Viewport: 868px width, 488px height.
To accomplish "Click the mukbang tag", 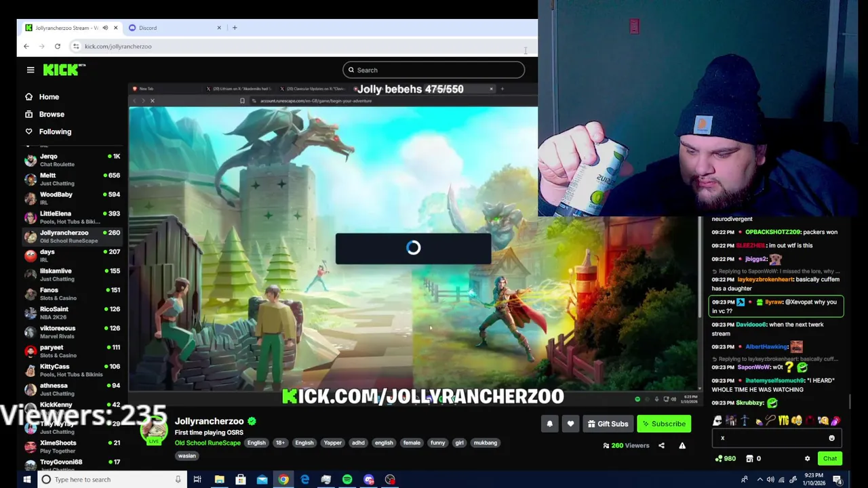I will tap(486, 443).
